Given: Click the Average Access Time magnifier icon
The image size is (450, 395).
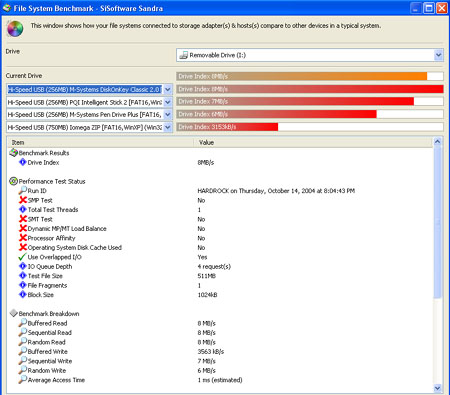Looking at the screenshot, I should [22, 380].
